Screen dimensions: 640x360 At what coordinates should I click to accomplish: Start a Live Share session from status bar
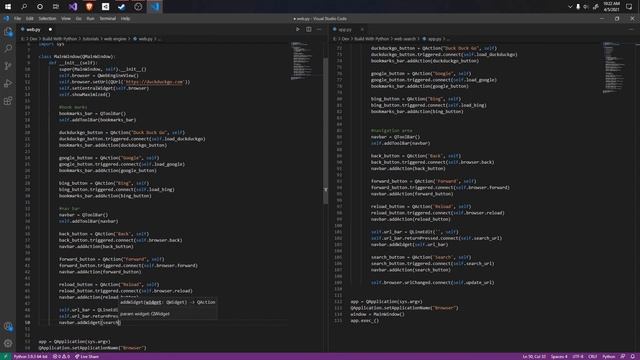[87, 357]
